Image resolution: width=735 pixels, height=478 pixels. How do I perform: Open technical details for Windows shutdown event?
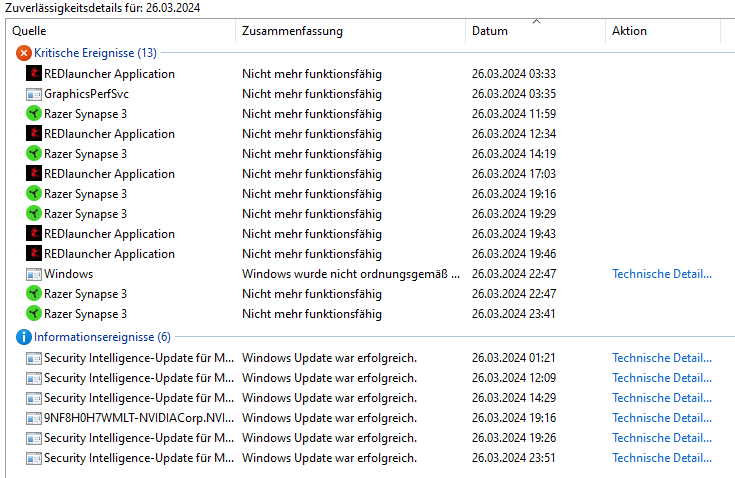pyautogui.click(x=662, y=274)
